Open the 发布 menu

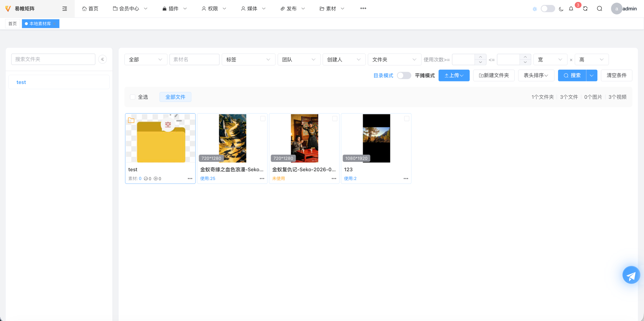[292, 9]
